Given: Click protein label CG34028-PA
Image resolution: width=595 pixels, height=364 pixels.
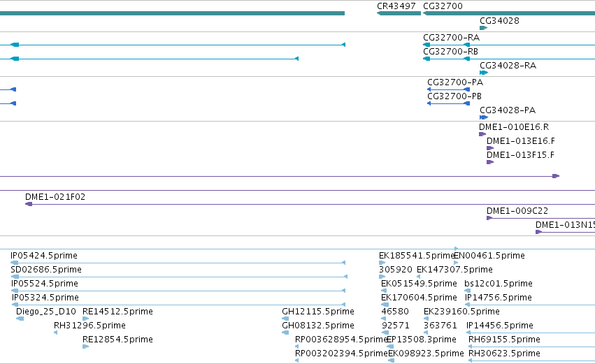Looking at the screenshot, I should pos(508,110).
